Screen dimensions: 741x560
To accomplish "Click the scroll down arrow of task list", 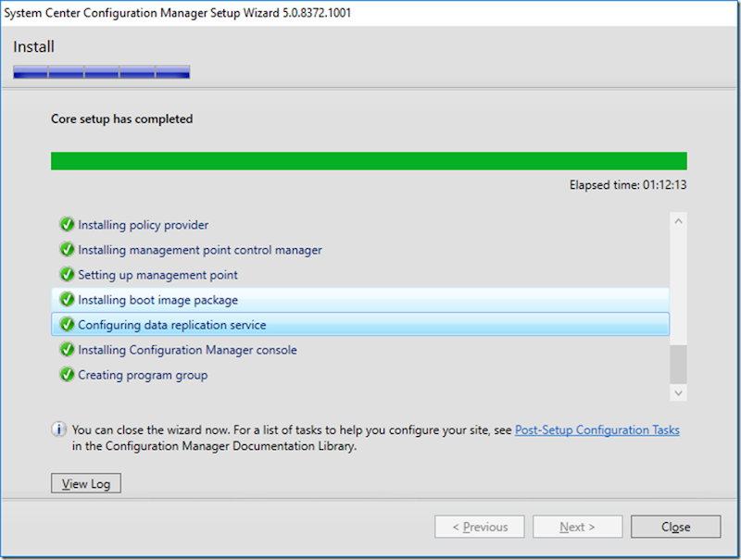I will (678, 392).
